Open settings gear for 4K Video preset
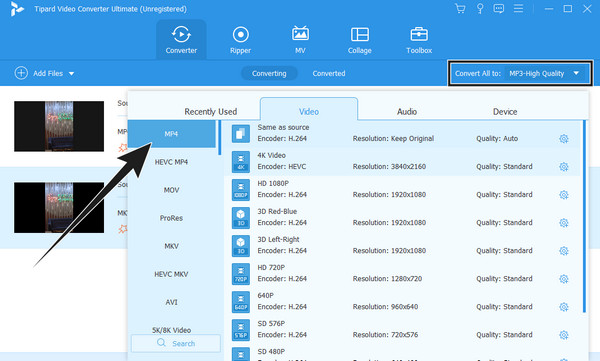The image size is (600, 361). 564,167
